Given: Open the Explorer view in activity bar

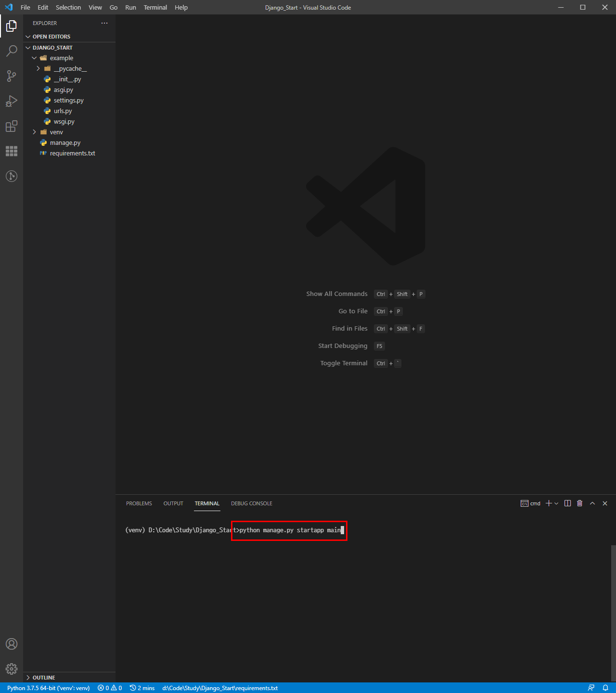Looking at the screenshot, I should 12,26.
